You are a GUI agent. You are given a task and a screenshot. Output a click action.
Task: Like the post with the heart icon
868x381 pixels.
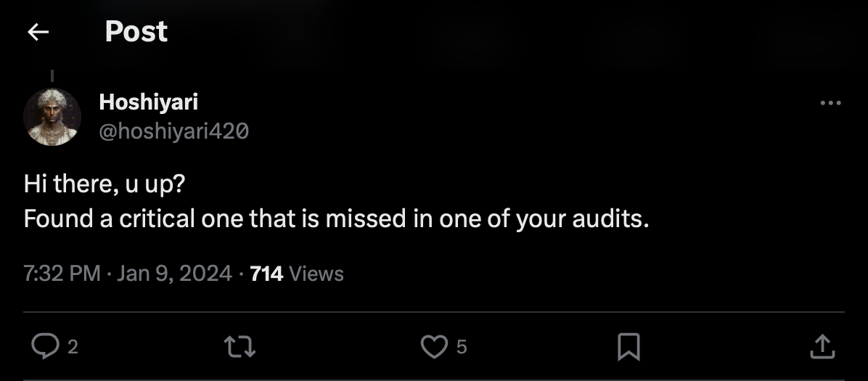point(434,347)
